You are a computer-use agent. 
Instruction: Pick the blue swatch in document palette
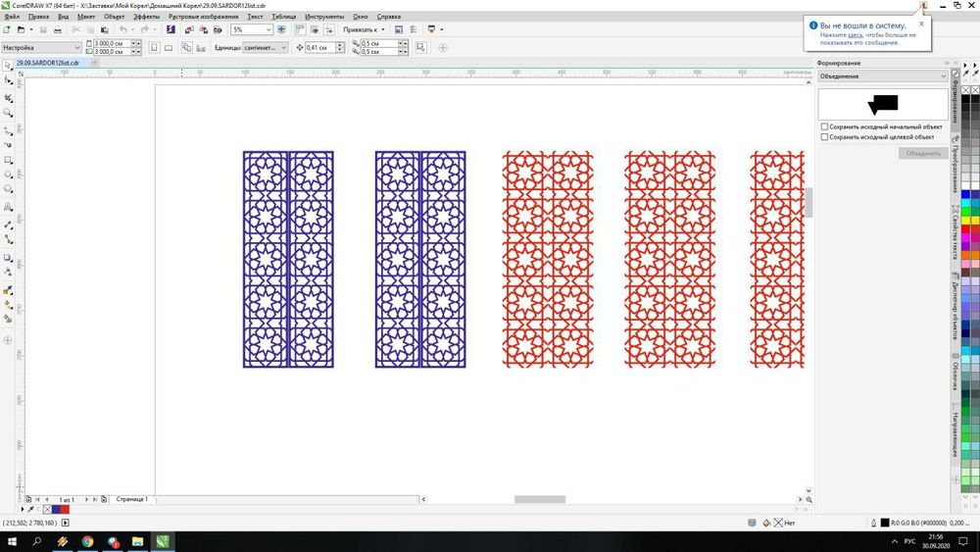click(56, 510)
